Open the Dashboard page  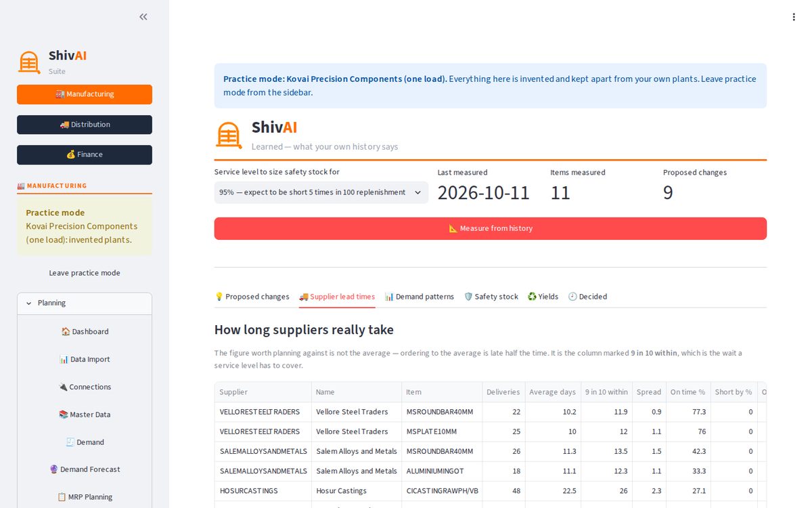coord(85,332)
